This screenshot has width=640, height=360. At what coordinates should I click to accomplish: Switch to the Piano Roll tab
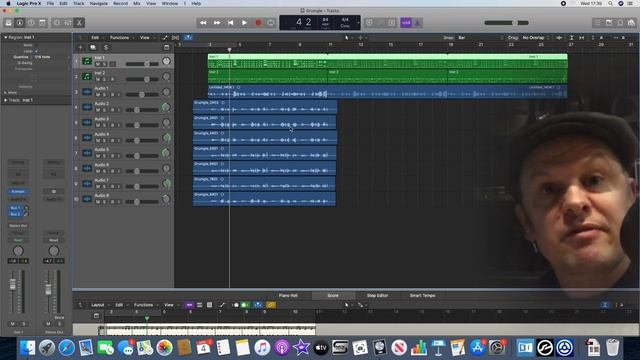288,296
